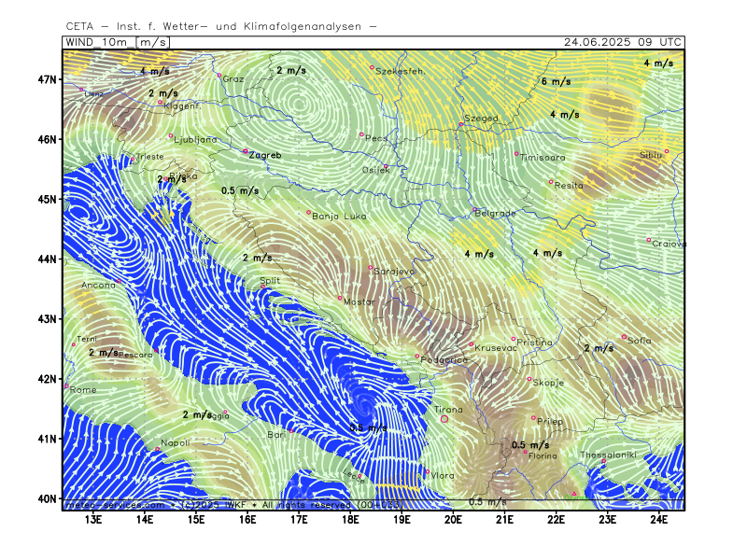Click the 0.5 m/s label above Florina
The image size is (747, 560).
[530, 445]
